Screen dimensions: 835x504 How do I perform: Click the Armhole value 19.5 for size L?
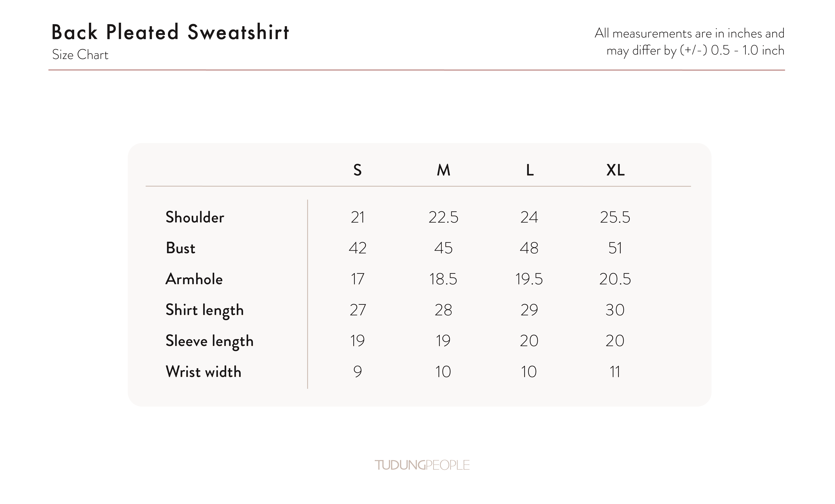click(529, 279)
